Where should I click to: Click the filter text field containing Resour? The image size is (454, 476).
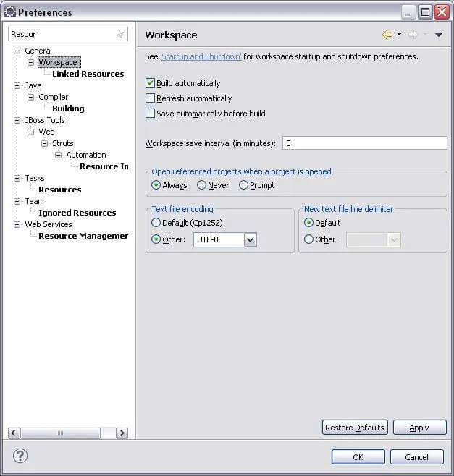tap(68, 34)
